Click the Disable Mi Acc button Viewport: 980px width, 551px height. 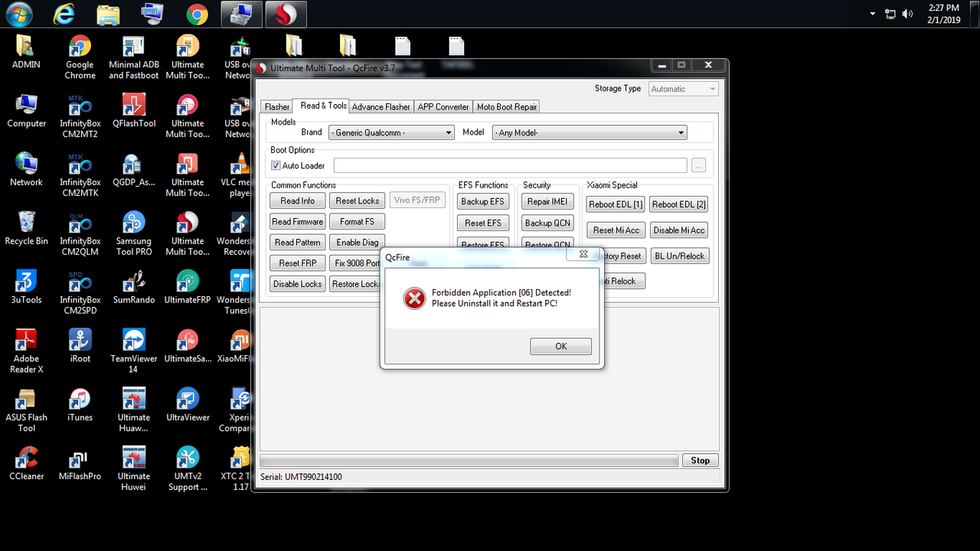click(679, 230)
